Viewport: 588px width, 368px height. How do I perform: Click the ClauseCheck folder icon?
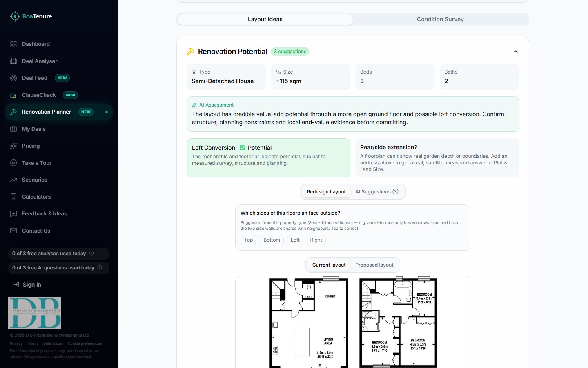[13, 95]
